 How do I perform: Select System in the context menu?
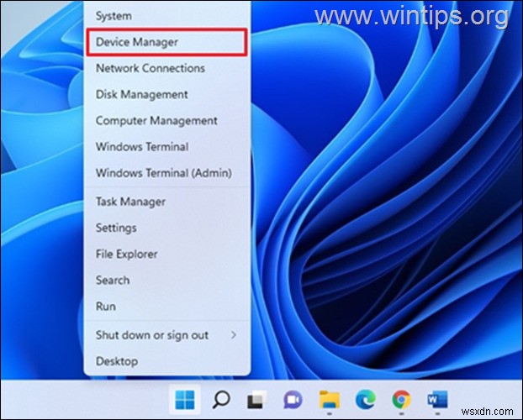167,16
